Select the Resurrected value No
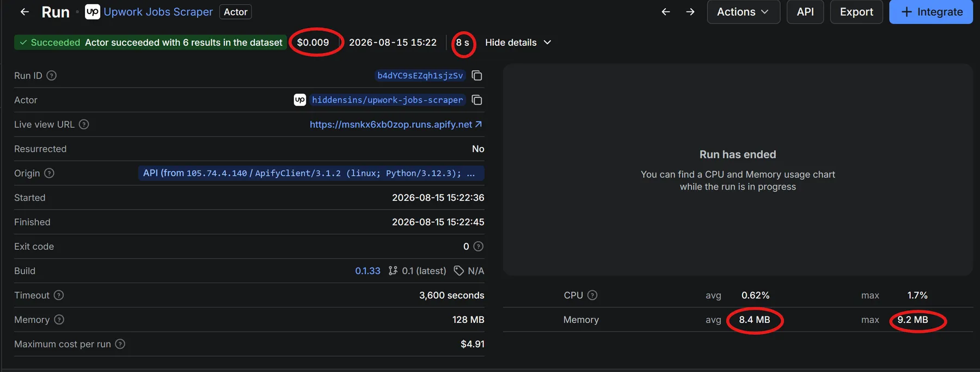This screenshot has height=372, width=980. (478, 149)
